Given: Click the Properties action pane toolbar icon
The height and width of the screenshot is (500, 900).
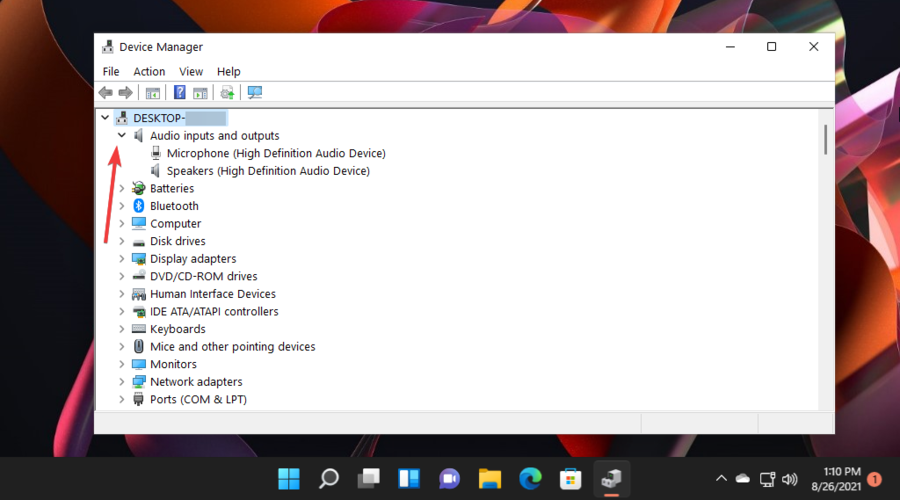Looking at the screenshot, I should tap(200, 92).
